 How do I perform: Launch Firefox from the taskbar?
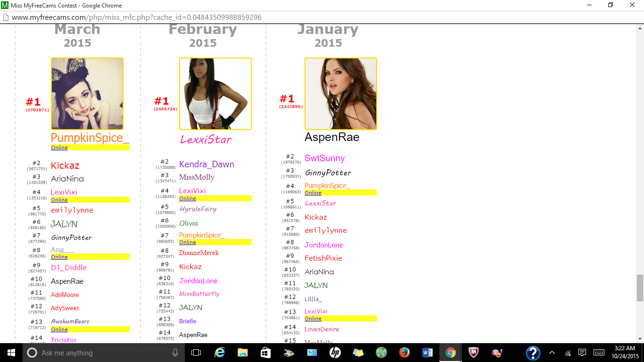405,353
